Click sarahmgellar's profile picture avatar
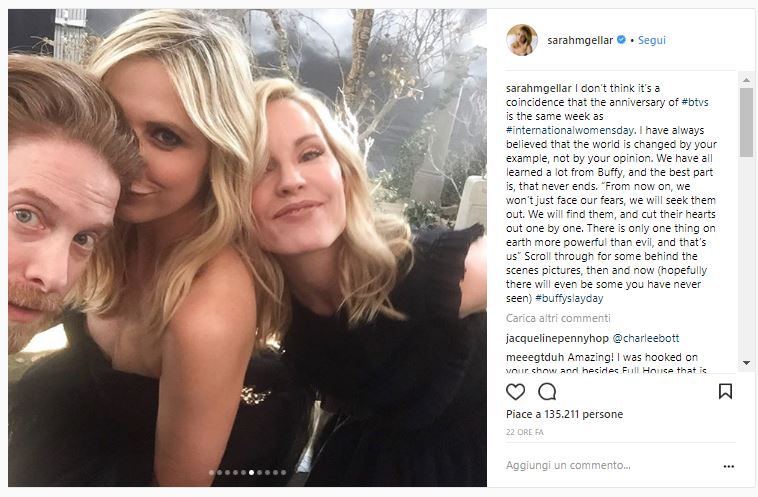 coord(522,40)
